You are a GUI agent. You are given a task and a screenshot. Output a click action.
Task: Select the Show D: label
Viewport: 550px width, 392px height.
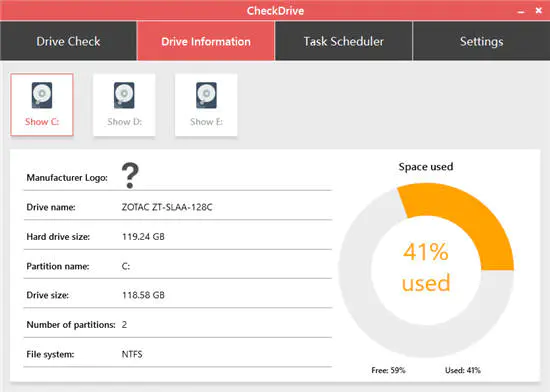(x=125, y=122)
